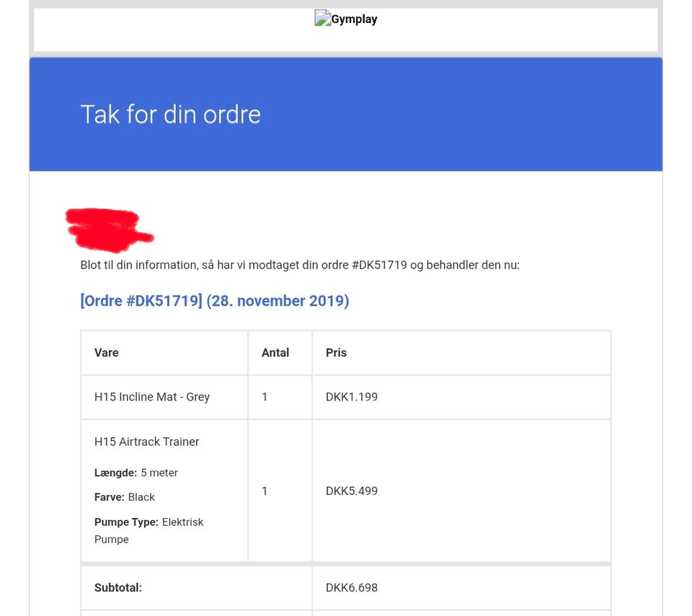Screen dimensions: 692x616
Task: Click the Subtotal: label
Action: click(x=118, y=588)
